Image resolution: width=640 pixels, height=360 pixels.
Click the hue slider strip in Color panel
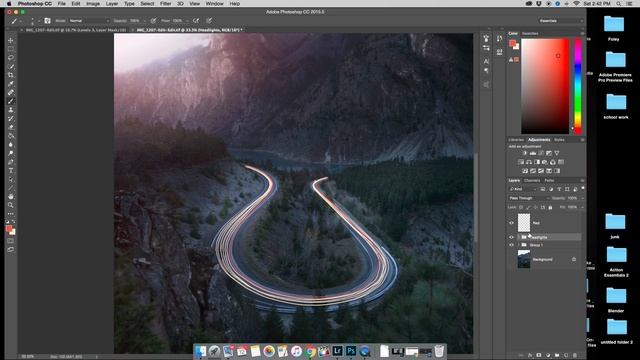[578, 86]
